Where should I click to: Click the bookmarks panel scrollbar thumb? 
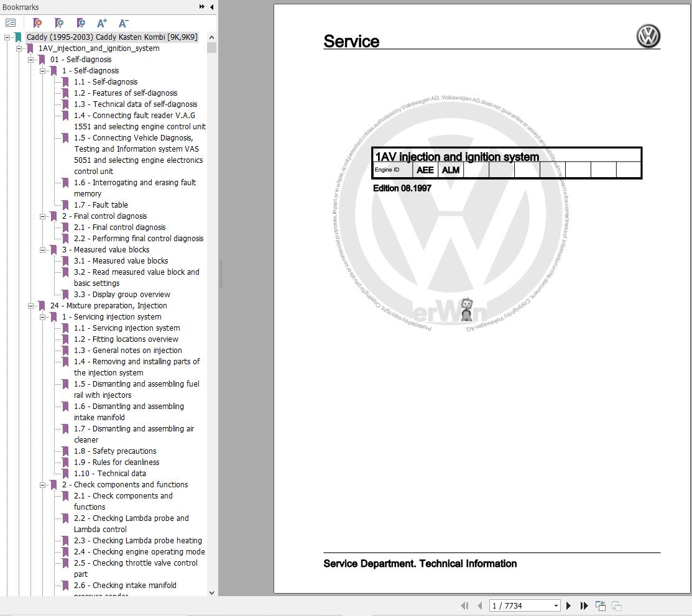click(x=211, y=47)
